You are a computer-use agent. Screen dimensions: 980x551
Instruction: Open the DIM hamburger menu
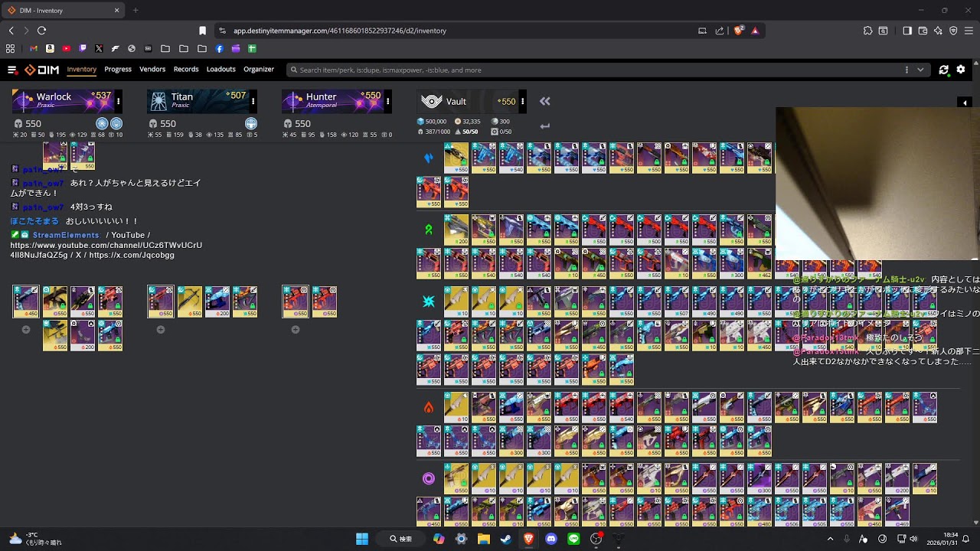[x=12, y=70]
